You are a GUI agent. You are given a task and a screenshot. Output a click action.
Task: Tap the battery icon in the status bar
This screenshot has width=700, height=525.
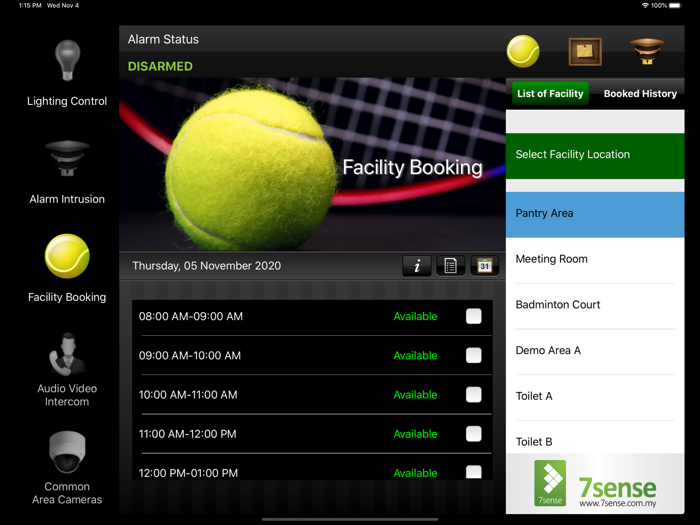tap(675, 5)
